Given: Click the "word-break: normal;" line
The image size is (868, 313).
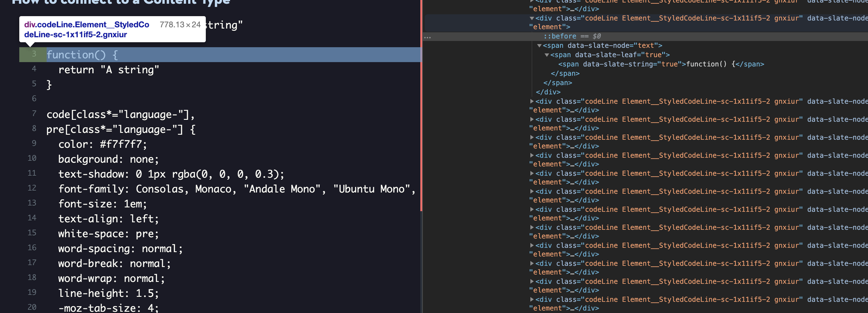Looking at the screenshot, I should point(114,263).
